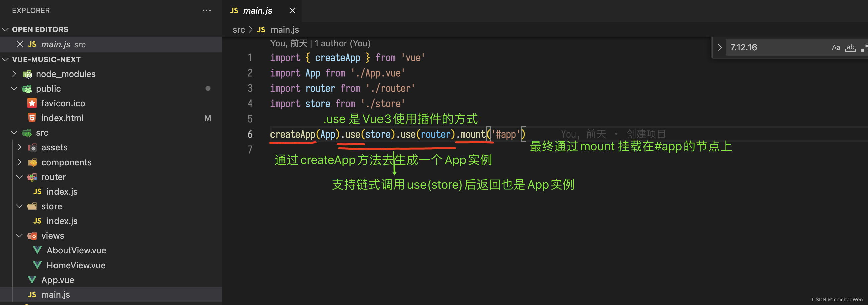Image resolution: width=868 pixels, height=305 pixels.
Task: Close main.js in Open Editors list
Action: point(20,44)
